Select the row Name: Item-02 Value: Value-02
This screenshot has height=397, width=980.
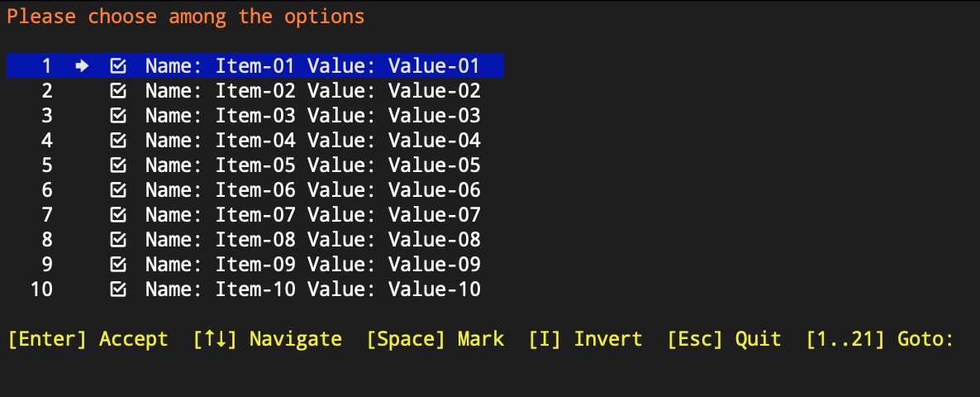(x=255, y=91)
